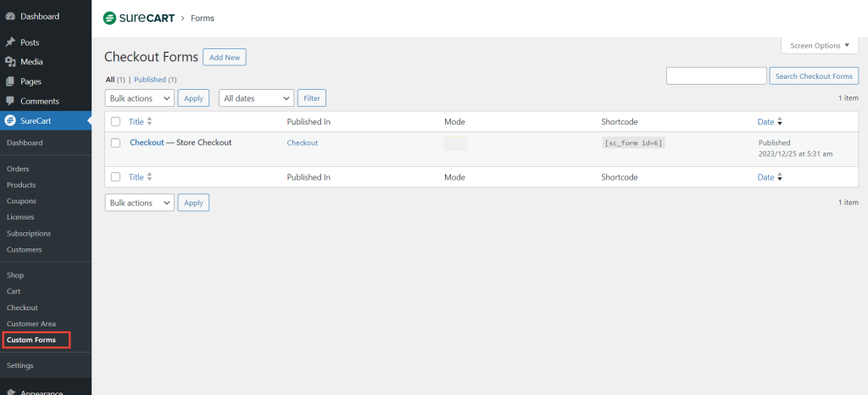Open the Checkout form title link

click(147, 142)
